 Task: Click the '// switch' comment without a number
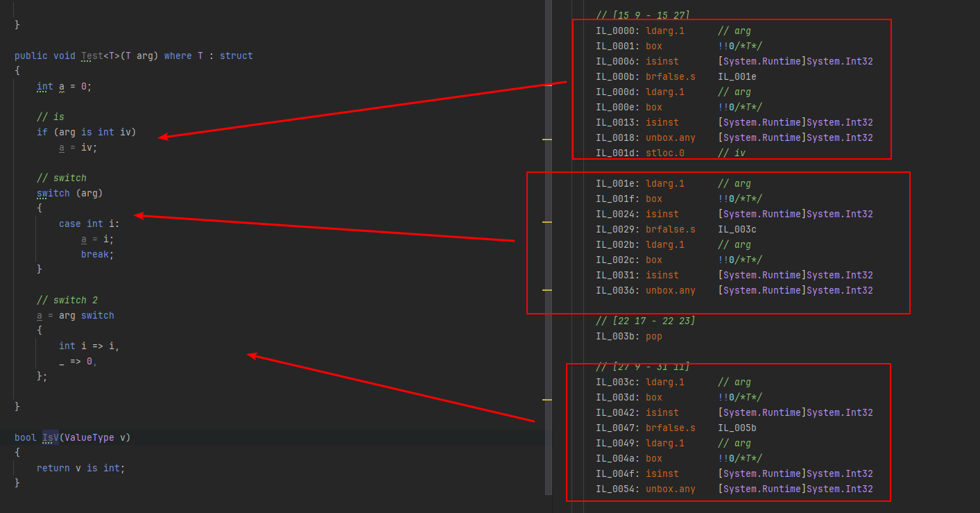point(61,178)
